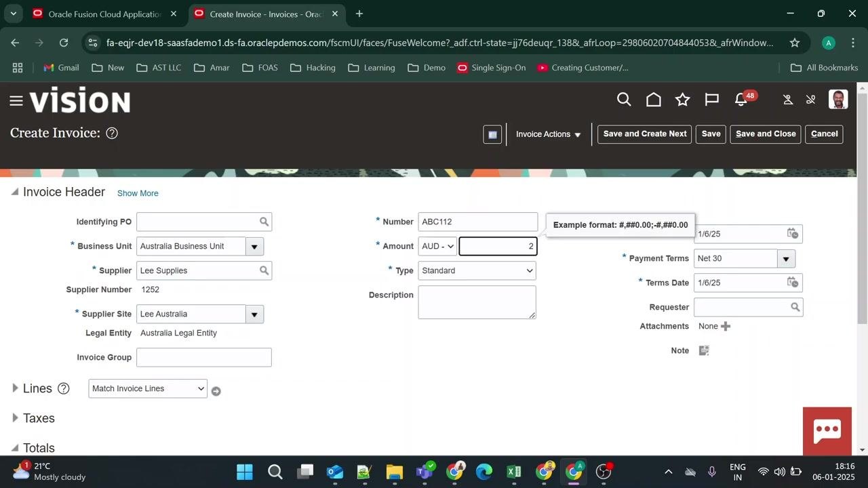
Task: Open the invoice Type dropdown showing Standard
Action: tap(477, 270)
